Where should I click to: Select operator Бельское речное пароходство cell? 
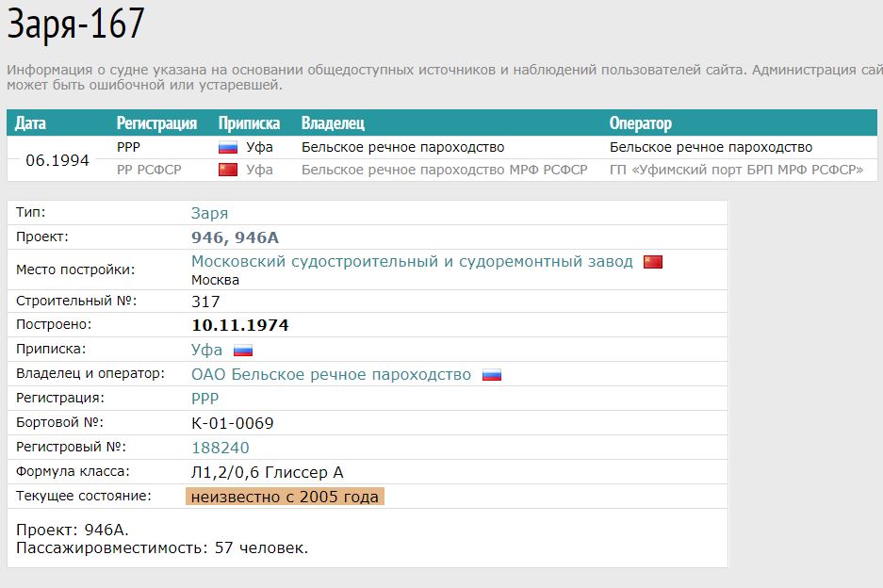[x=711, y=148]
